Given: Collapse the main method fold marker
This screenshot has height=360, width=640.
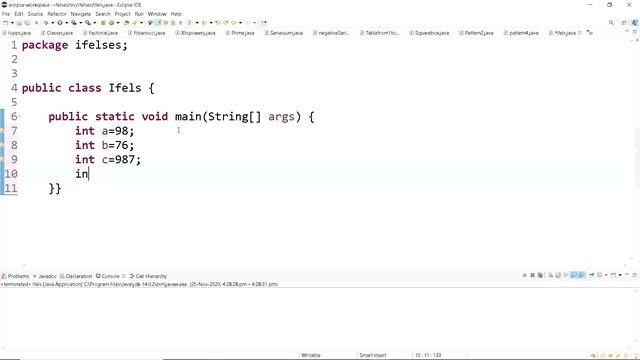Looking at the screenshot, I should [x=19, y=117].
